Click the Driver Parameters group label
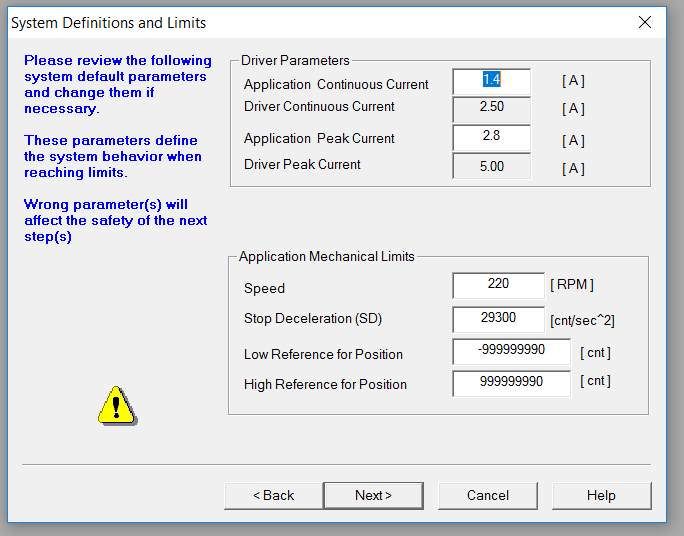This screenshot has height=536, width=684. pos(295,60)
